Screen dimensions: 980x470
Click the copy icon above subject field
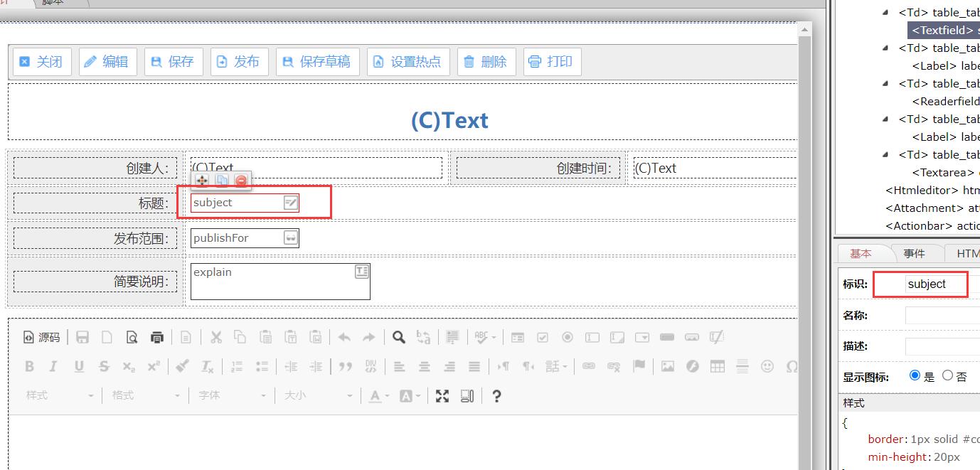click(x=222, y=181)
